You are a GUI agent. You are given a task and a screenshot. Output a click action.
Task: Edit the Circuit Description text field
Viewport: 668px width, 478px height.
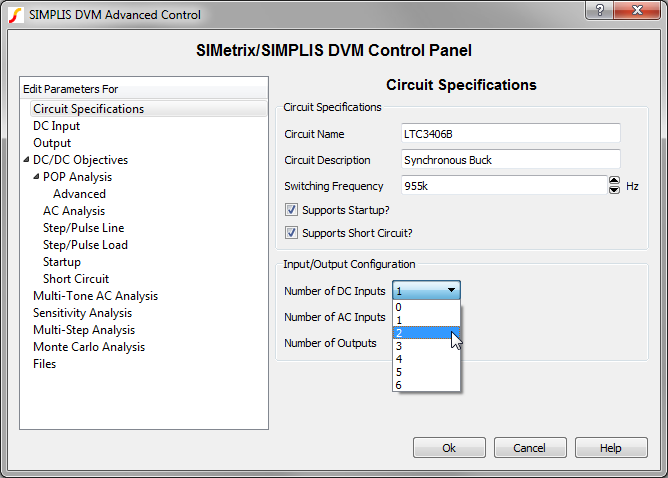click(x=510, y=160)
